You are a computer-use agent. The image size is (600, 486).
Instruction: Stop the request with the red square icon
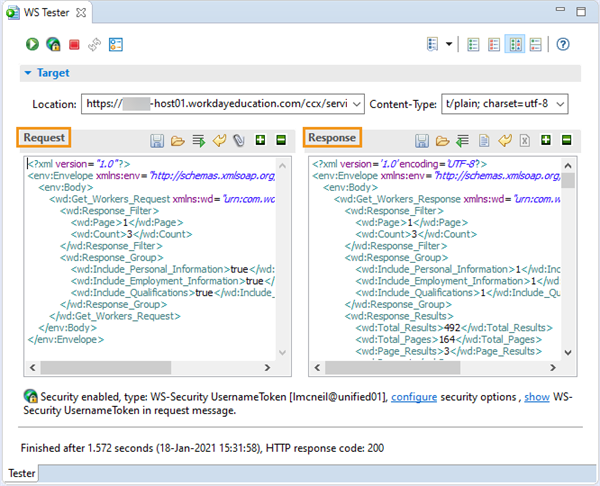coord(74,45)
